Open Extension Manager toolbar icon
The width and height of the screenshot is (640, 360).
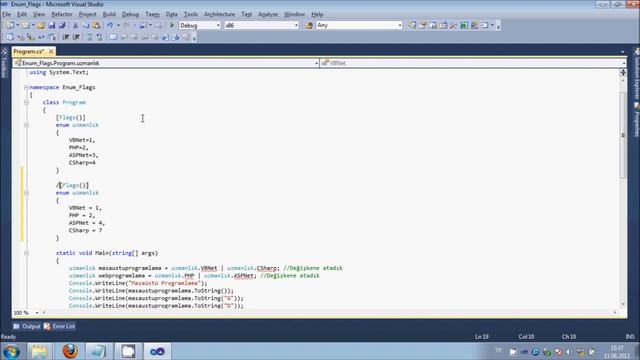pos(474,25)
